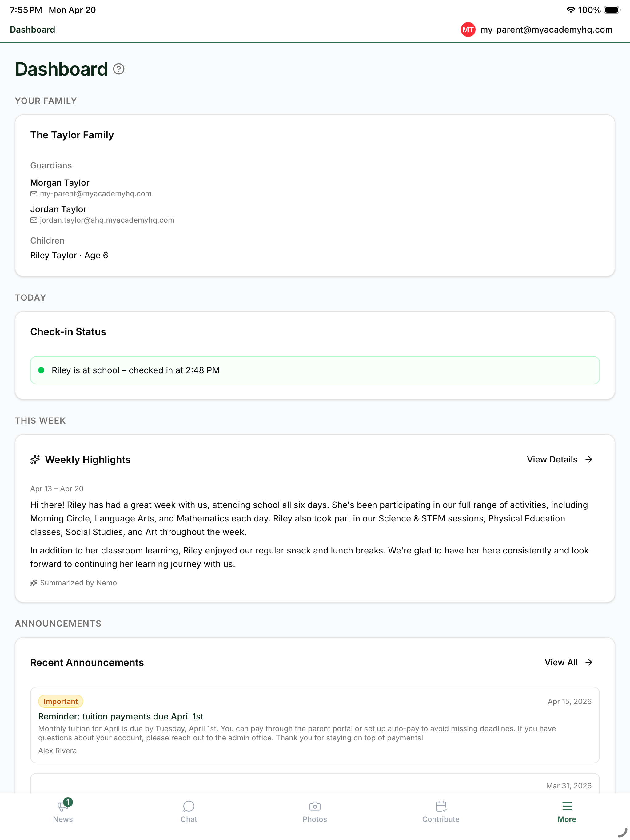Click the Important badge on announcement
630x840 pixels.
click(x=60, y=701)
